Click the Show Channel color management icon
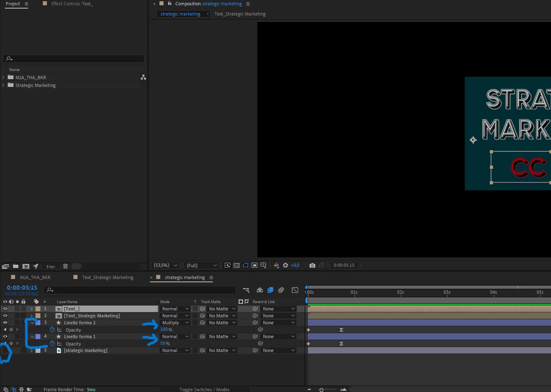This screenshot has width=551, height=392. click(277, 266)
